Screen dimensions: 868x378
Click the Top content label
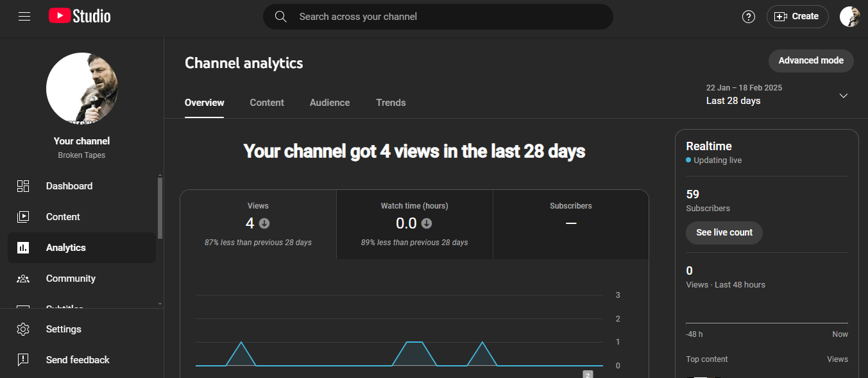pos(707,359)
